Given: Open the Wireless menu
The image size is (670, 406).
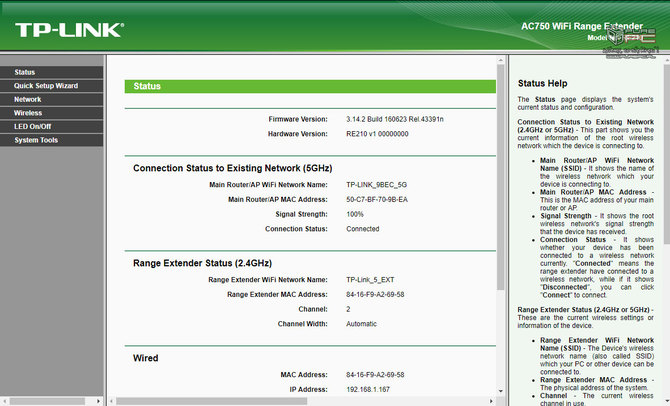Looking at the screenshot, I should (51, 113).
